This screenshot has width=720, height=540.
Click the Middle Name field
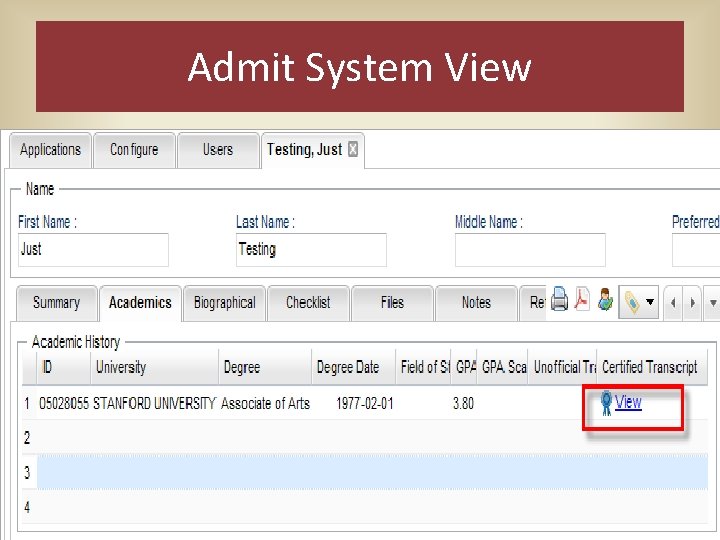pos(530,250)
